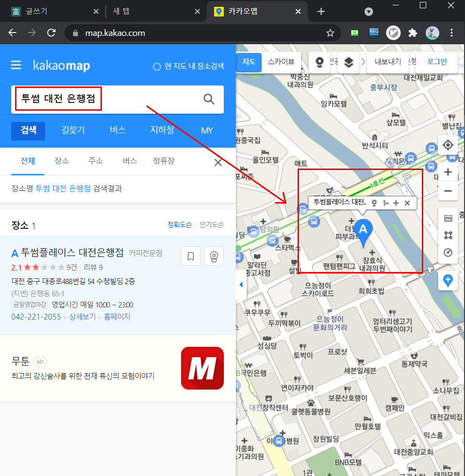Open a new browser tab

point(321,12)
